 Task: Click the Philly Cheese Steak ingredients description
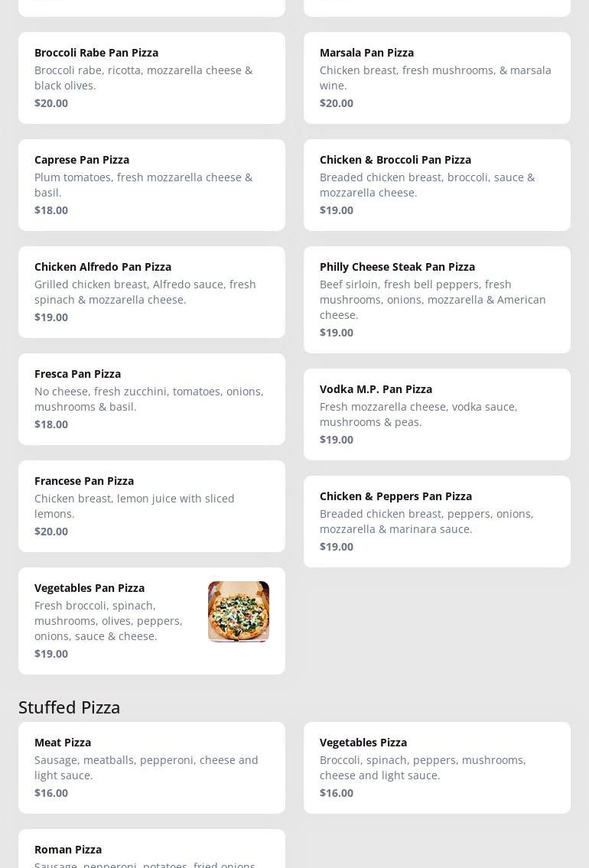[x=433, y=299]
